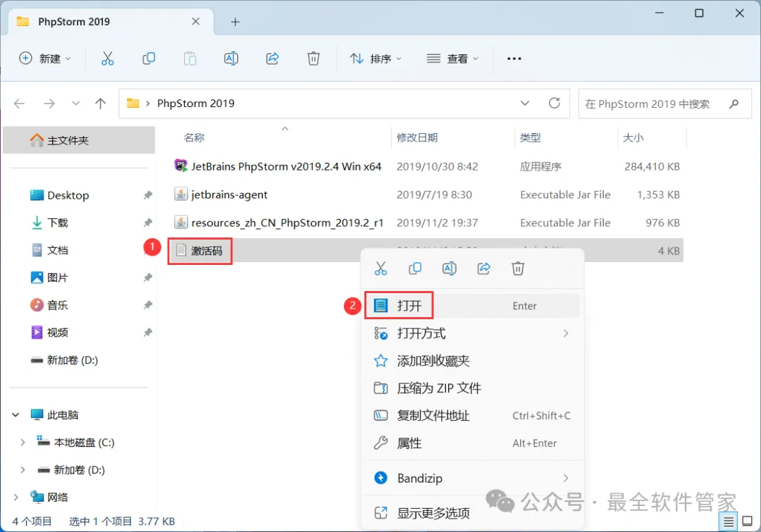Expand recent locations chevron
This screenshot has height=532, width=761.
coord(75,104)
